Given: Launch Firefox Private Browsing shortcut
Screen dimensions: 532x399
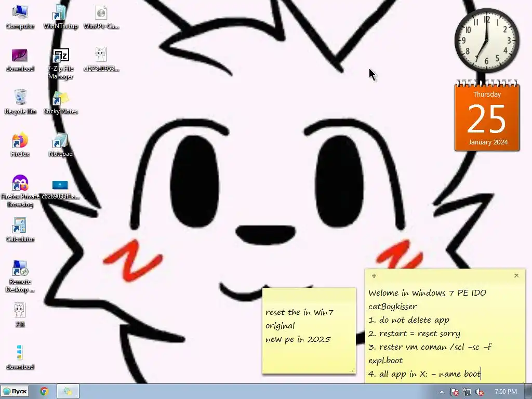Looking at the screenshot, I should [x=20, y=191].
